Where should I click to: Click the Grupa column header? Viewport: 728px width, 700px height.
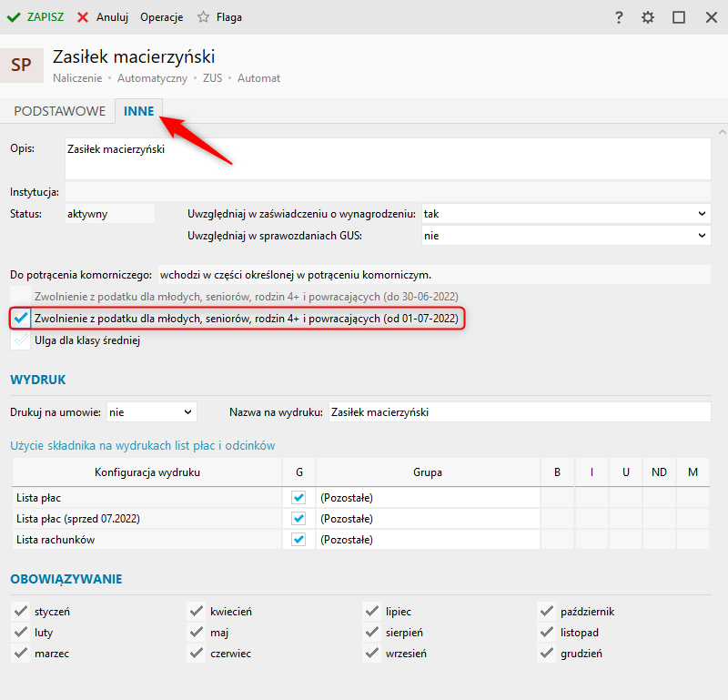[x=428, y=472]
